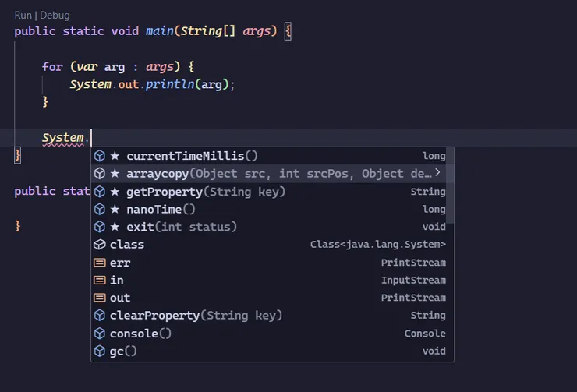Click the method icon beside clearProperty
The height and width of the screenshot is (392, 577).
[x=100, y=316]
